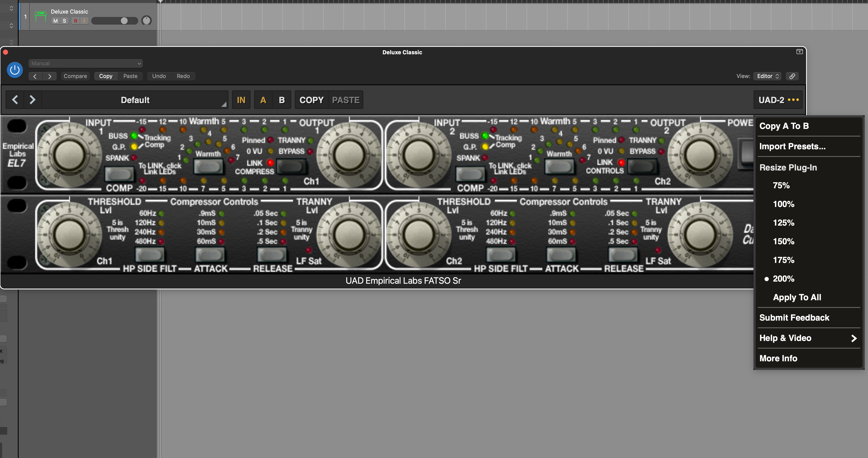Go to previous preset with large left arrow
The width and height of the screenshot is (868, 458).
point(15,100)
